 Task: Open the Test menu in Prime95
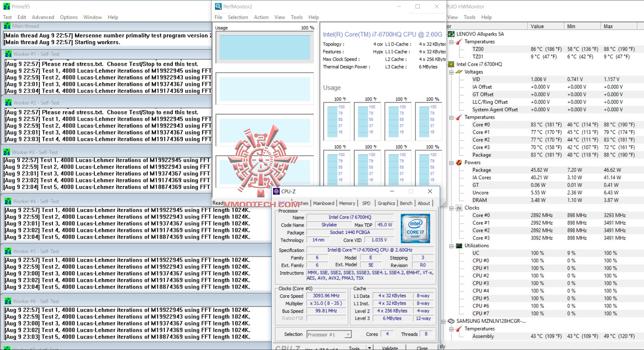click(7, 17)
